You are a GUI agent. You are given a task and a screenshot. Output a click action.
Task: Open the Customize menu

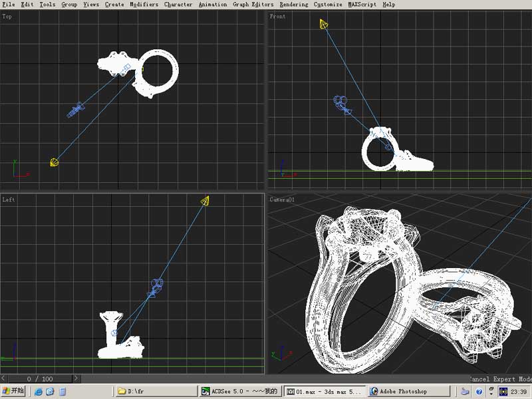click(x=328, y=5)
